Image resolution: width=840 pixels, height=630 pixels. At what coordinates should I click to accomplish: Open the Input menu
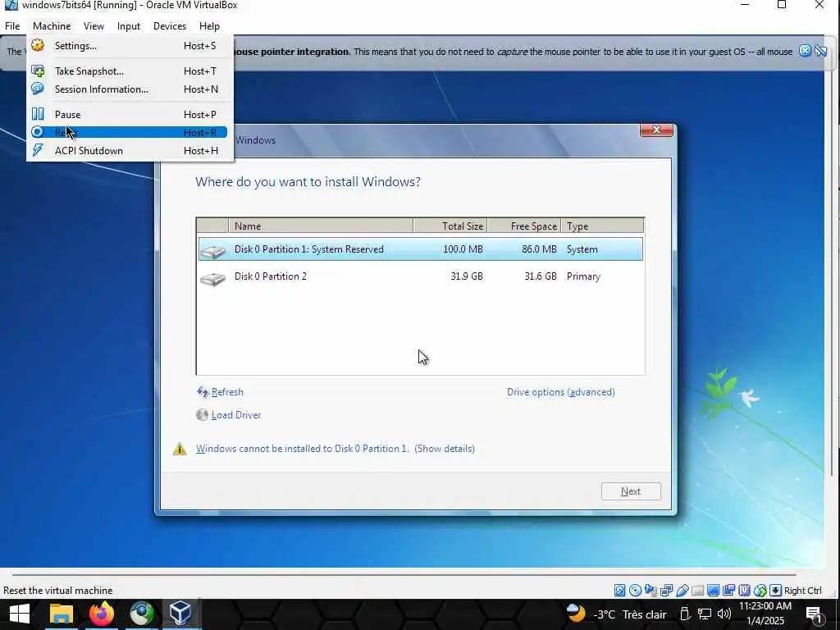pos(129,25)
